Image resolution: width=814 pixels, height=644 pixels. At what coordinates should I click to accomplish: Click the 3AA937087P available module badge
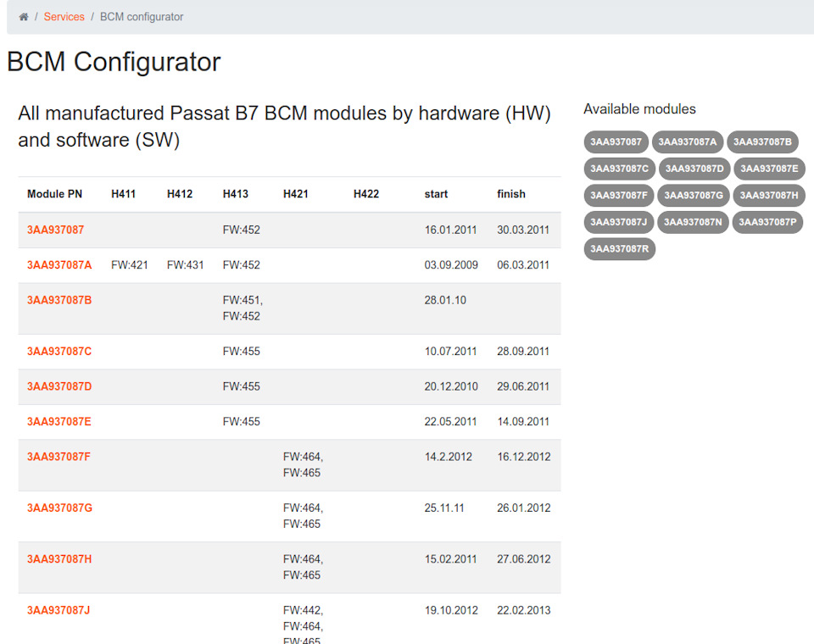pos(767,222)
